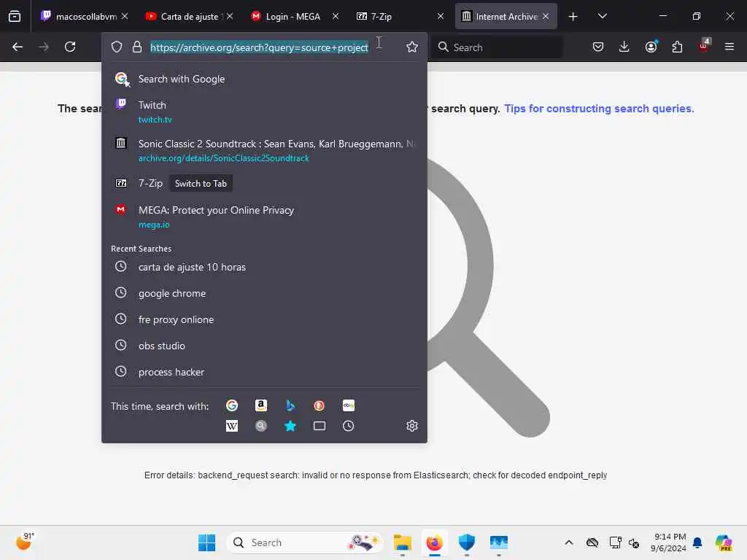List all tabs dropdown arrow
This screenshot has height=560, width=747.
point(602,16)
